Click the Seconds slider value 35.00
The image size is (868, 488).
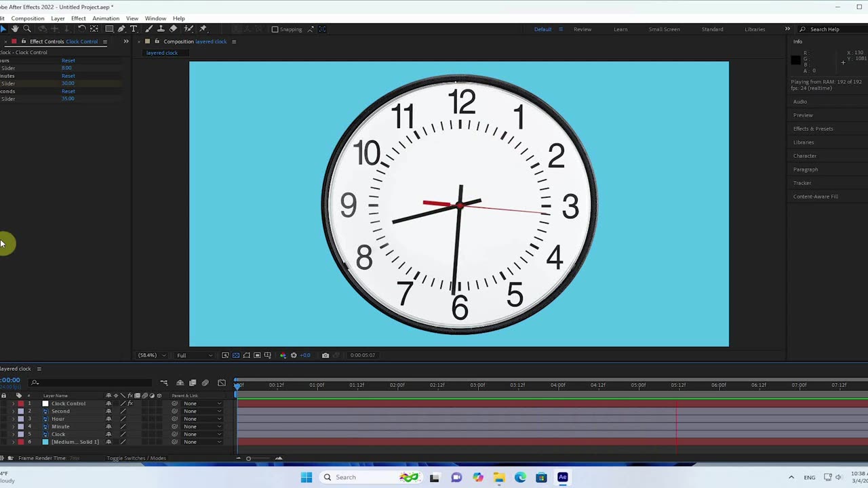pos(68,99)
